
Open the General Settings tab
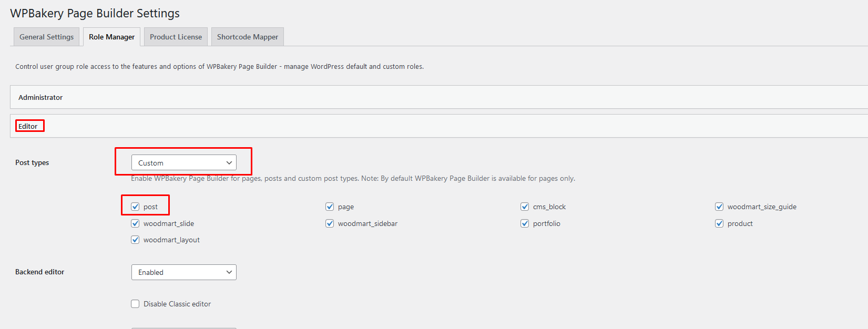coord(46,37)
